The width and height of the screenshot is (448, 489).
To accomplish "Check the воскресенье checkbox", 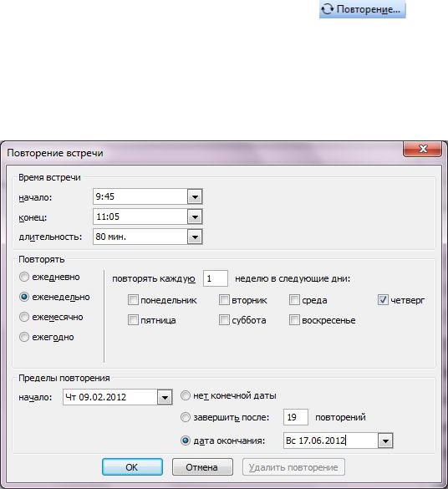I will (294, 320).
